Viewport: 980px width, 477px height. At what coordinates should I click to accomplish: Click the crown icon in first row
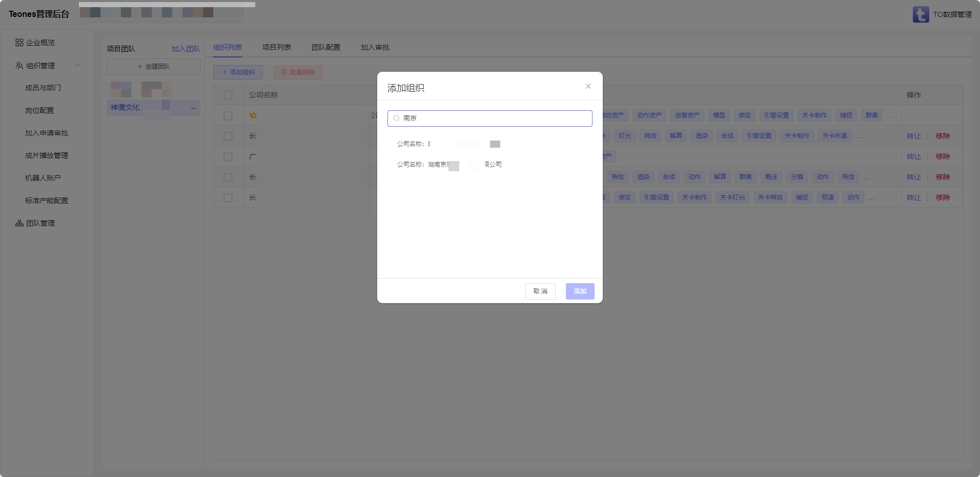click(253, 115)
